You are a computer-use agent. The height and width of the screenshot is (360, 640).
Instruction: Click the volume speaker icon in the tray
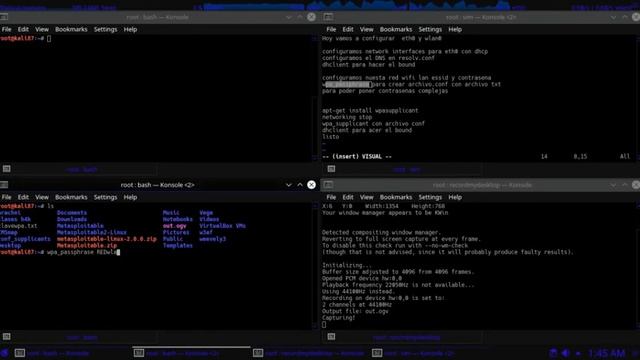tap(566, 353)
